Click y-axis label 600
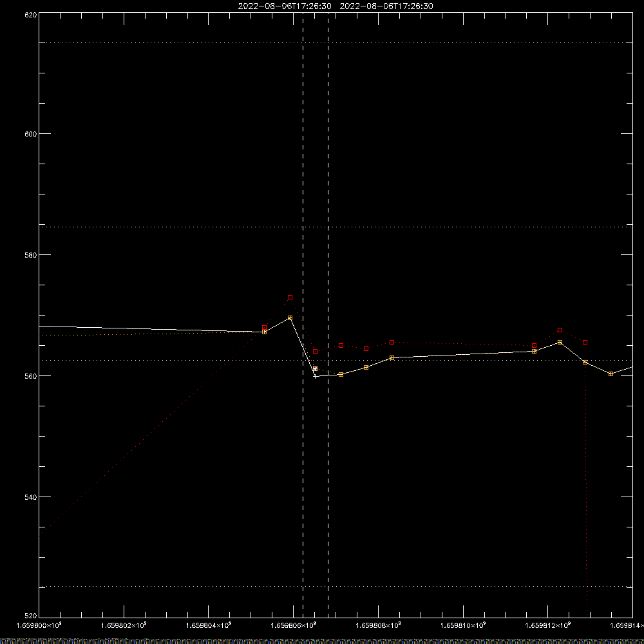Viewport: 644px width, 644px height. 31,134
